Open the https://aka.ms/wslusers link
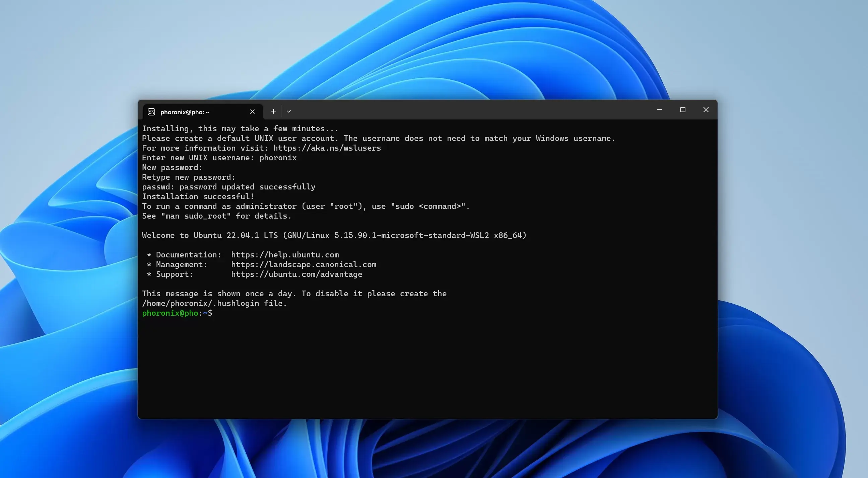The height and width of the screenshot is (478, 868). pos(327,148)
